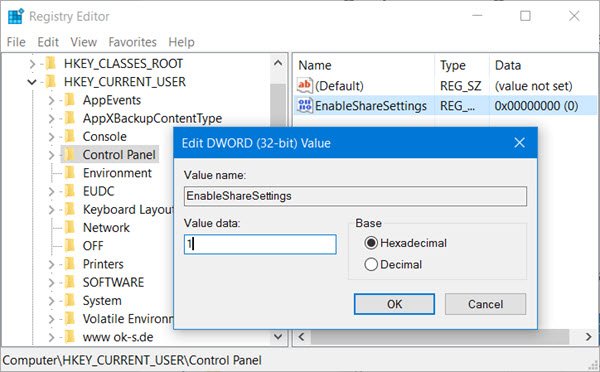
Task: Click the HKEY_CURRENT_USER folder icon
Action: (x=51, y=82)
